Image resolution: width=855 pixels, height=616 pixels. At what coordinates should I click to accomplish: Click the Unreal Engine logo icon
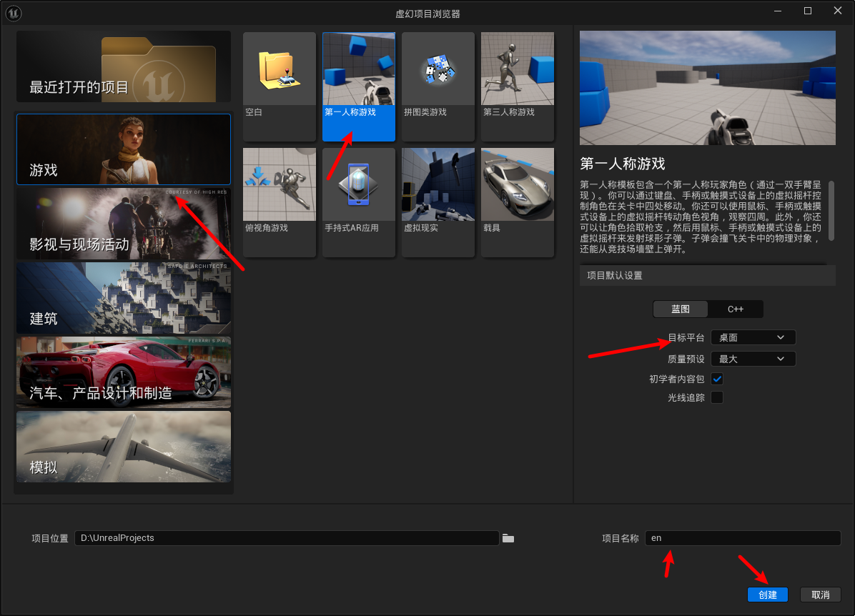13,13
